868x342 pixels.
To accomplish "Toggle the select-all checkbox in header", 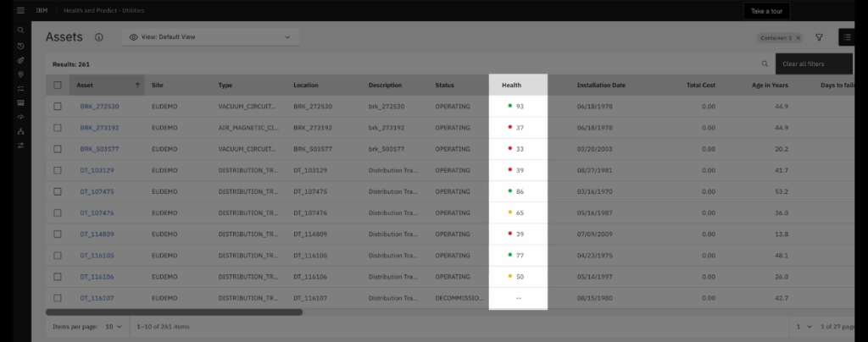I will click(x=58, y=85).
